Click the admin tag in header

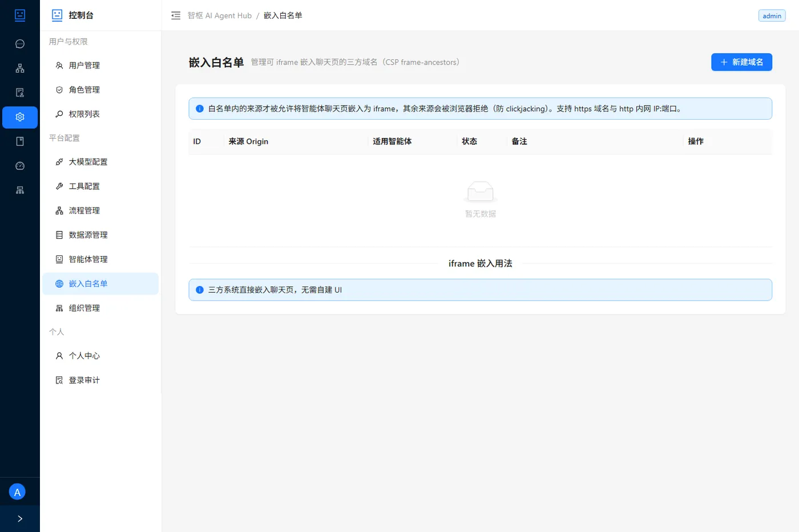pos(772,16)
